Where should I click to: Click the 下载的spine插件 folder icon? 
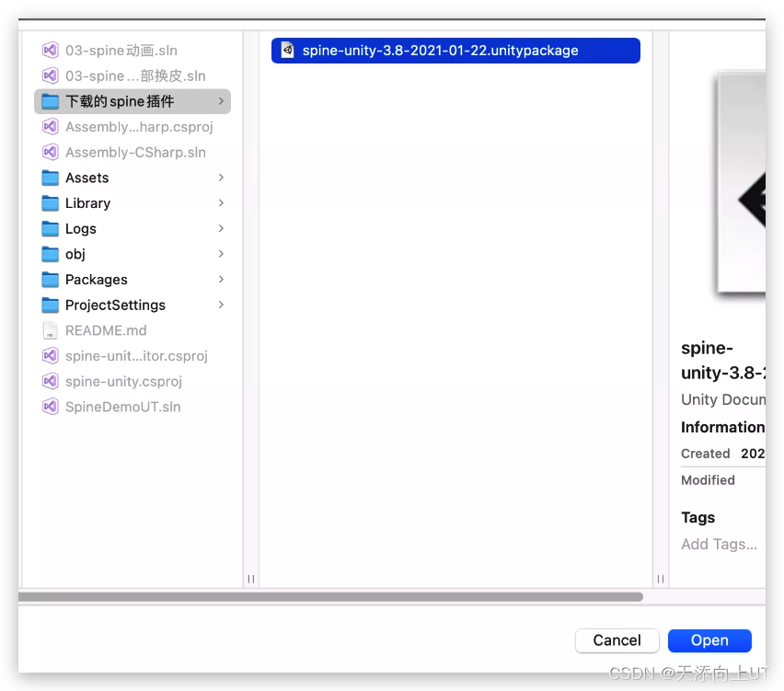tap(50, 101)
